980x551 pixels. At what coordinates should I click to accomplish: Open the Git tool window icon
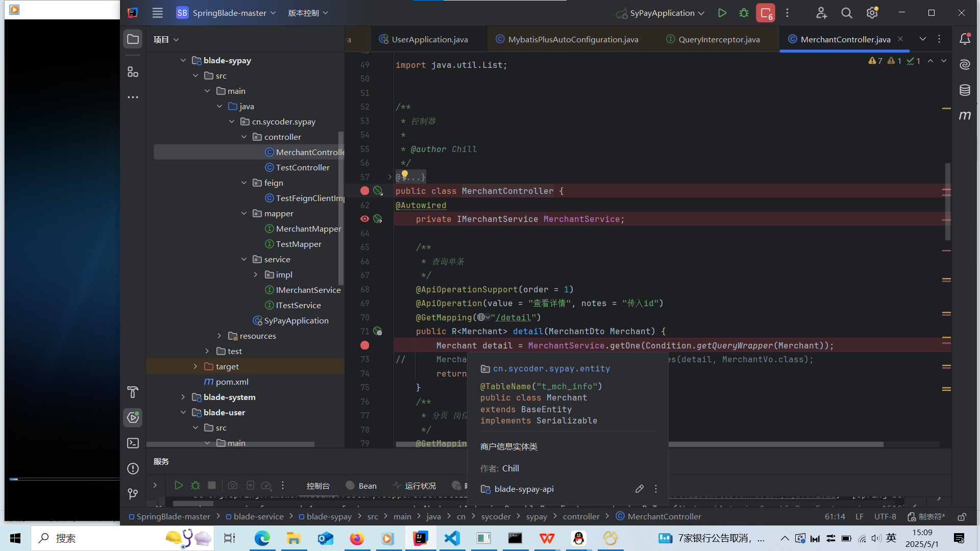[133, 493]
